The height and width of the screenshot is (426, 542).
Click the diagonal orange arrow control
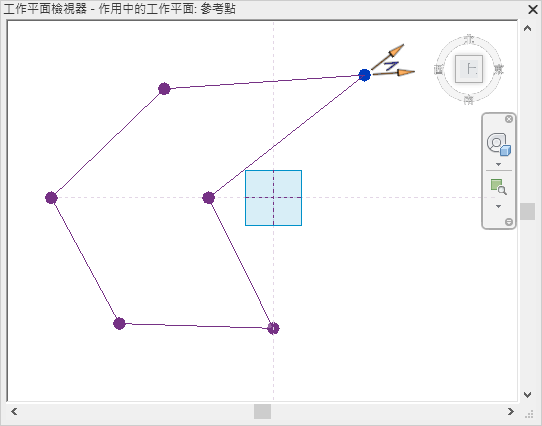pyautogui.click(x=388, y=56)
